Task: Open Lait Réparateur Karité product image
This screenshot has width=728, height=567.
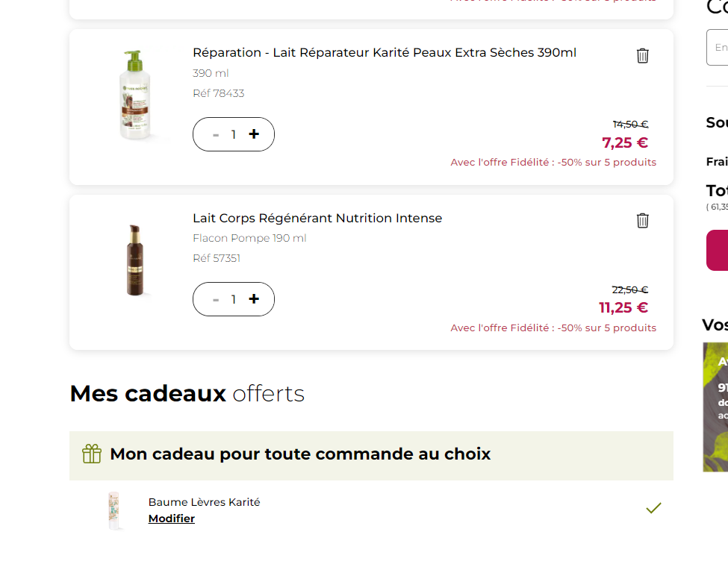Action: (x=132, y=95)
